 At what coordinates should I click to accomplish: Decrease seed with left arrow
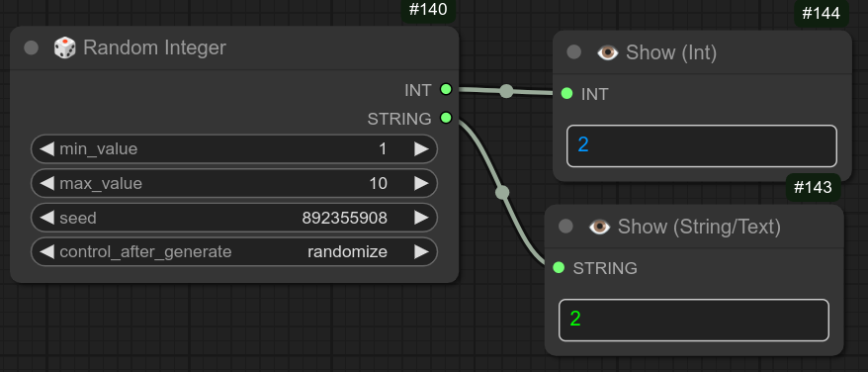click(x=47, y=218)
